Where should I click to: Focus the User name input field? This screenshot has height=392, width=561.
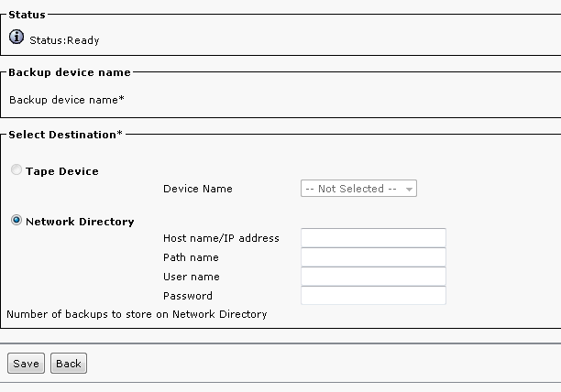click(x=373, y=277)
